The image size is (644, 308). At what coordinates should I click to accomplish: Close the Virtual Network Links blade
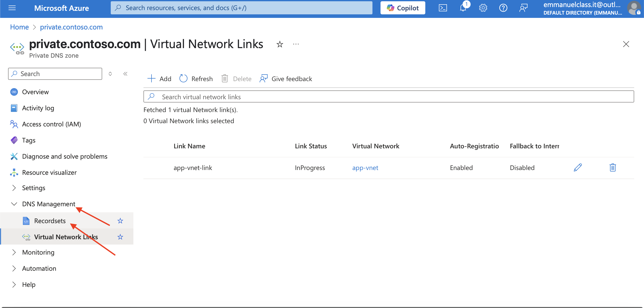(626, 44)
